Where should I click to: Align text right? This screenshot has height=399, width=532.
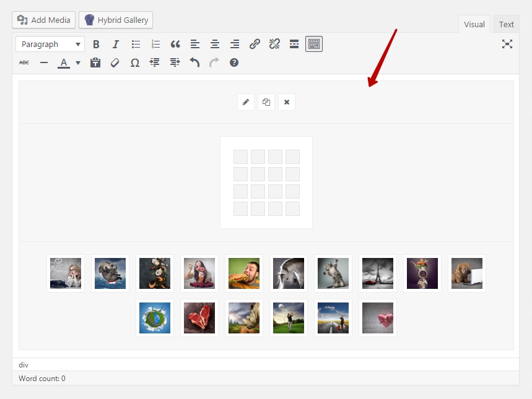[x=235, y=44]
